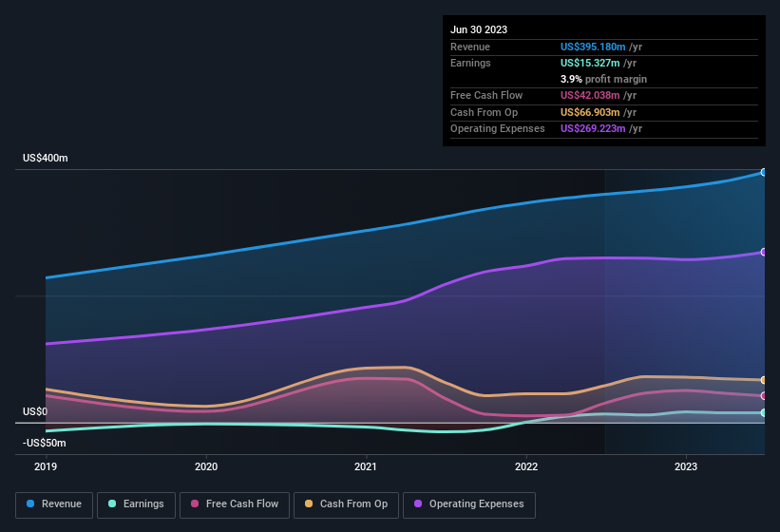Click the US$66.903m cash from op value
This screenshot has width=780, height=532.
point(590,112)
